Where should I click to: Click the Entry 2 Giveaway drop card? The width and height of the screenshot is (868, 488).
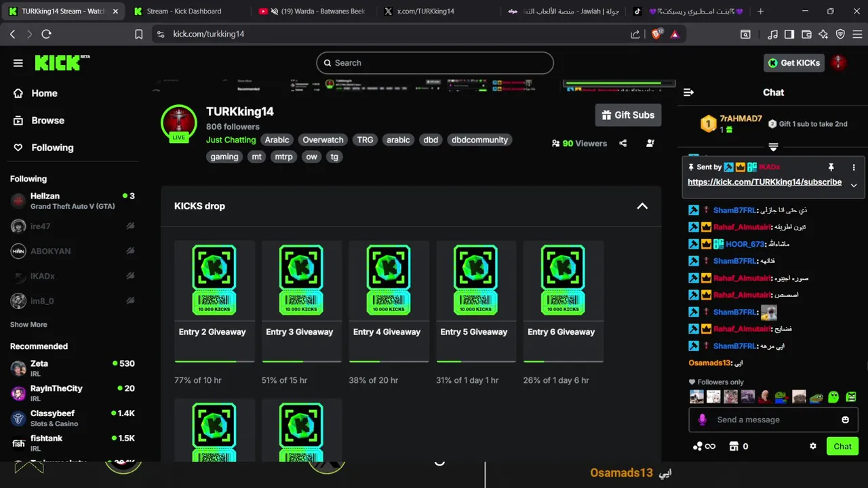(x=214, y=302)
